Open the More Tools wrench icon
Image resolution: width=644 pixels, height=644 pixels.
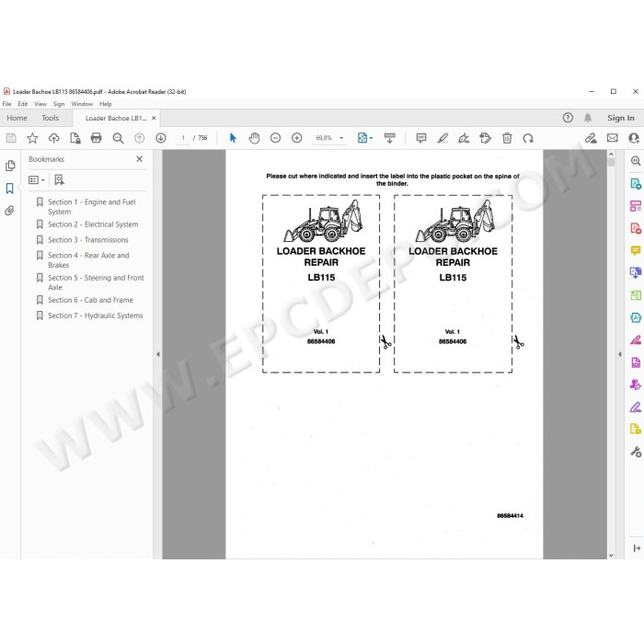(636, 452)
